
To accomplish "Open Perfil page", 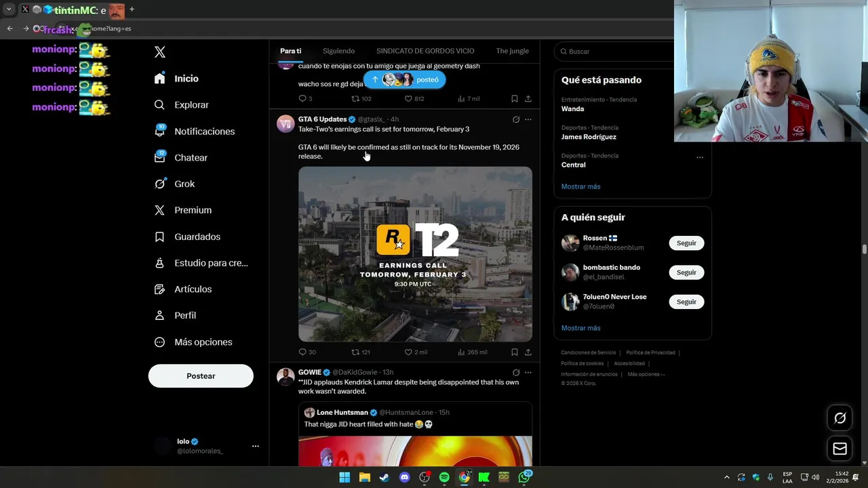I will [175, 315].
